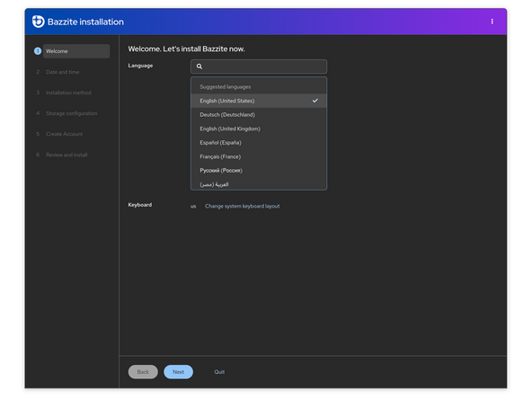
Task: Select Русский (Россия) language
Action: [259, 171]
